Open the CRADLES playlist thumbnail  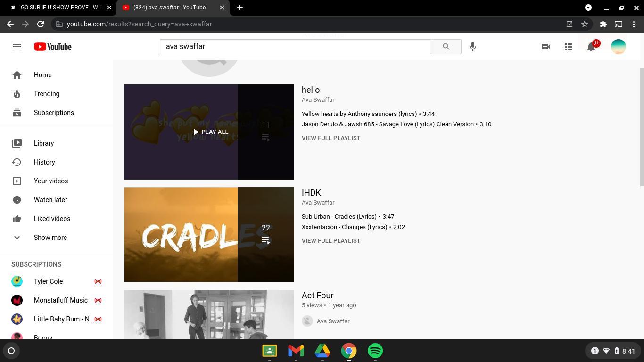(x=209, y=235)
